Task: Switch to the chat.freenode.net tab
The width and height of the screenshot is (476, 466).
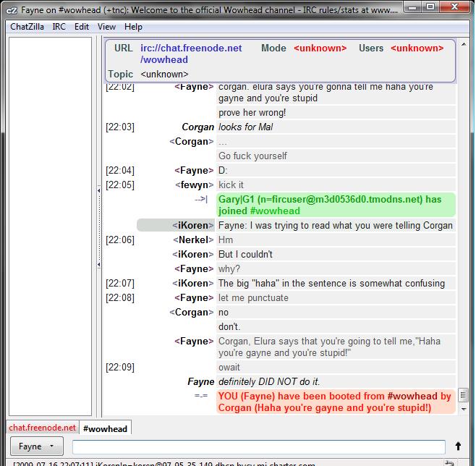Action: pos(42,428)
